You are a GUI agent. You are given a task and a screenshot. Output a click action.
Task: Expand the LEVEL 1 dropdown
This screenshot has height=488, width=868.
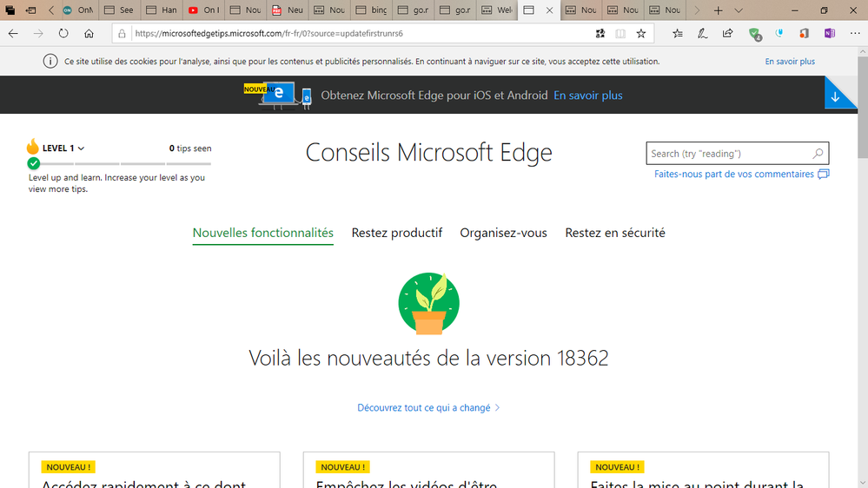pyautogui.click(x=63, y=148)
